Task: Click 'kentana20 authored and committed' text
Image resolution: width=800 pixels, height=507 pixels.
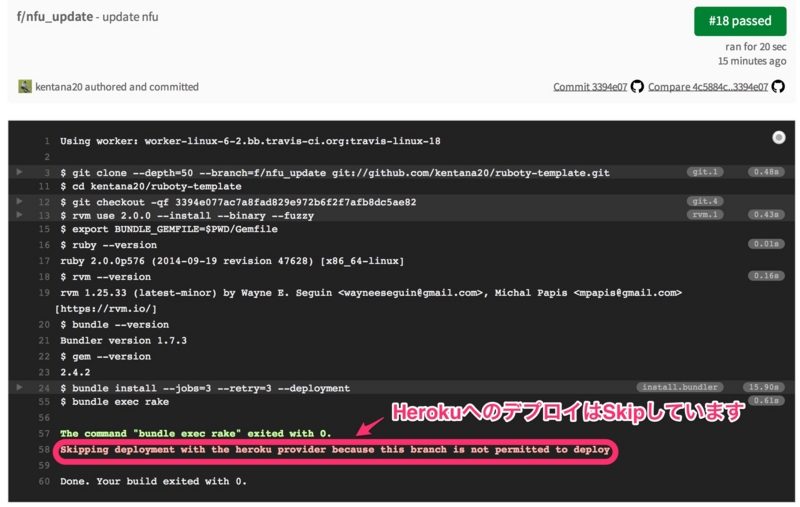Action: (117, 87)
